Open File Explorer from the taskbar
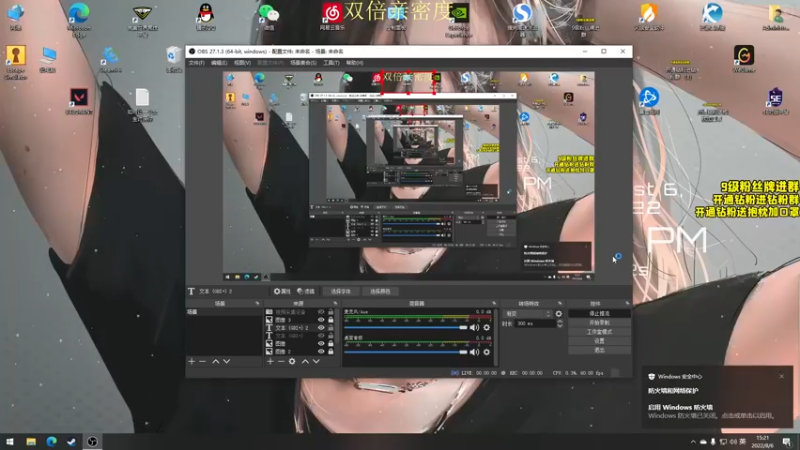Screen dimensions: 800x450 (x=31, y=442)
